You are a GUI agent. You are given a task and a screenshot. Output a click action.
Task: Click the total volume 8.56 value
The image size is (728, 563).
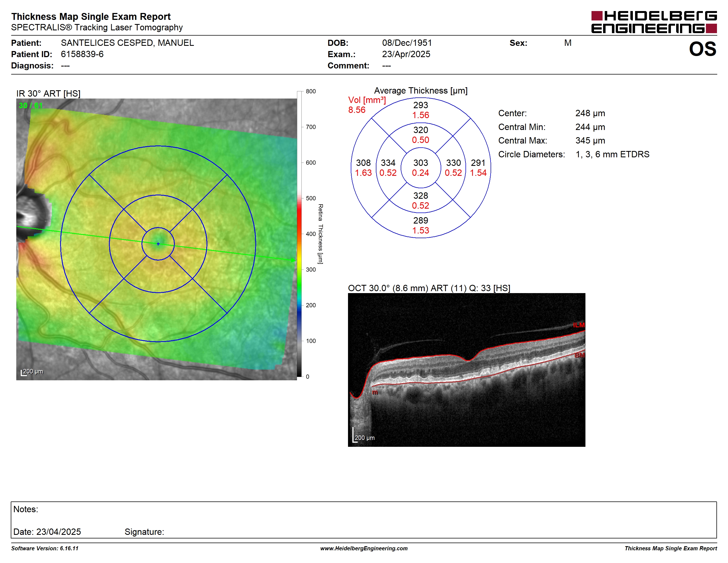(x=357, y=110)
